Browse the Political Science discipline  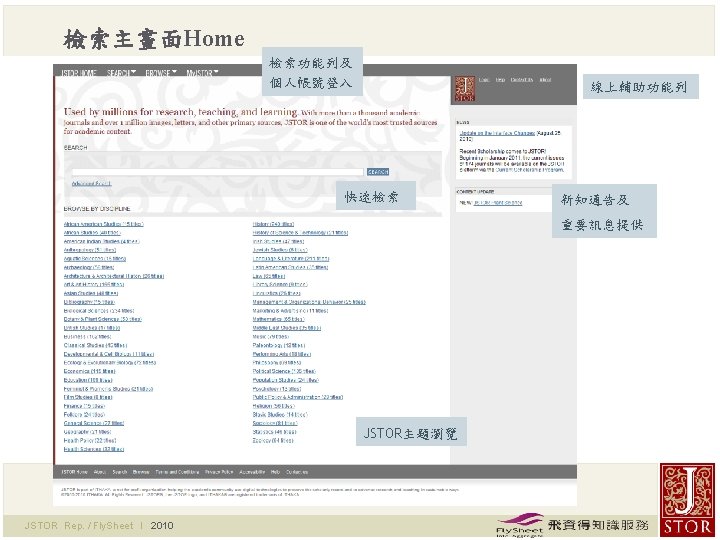284,371
